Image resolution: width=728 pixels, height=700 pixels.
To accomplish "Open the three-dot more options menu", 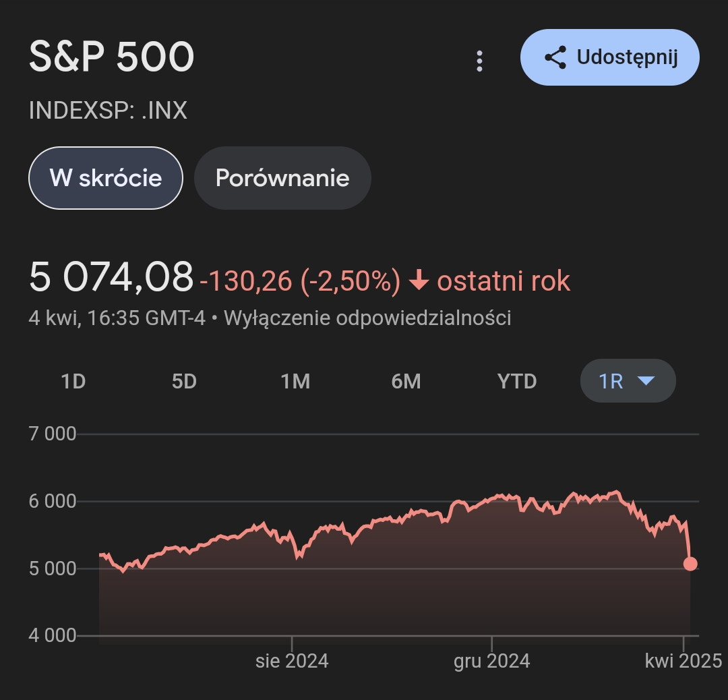I will click(x=479, y=61).
